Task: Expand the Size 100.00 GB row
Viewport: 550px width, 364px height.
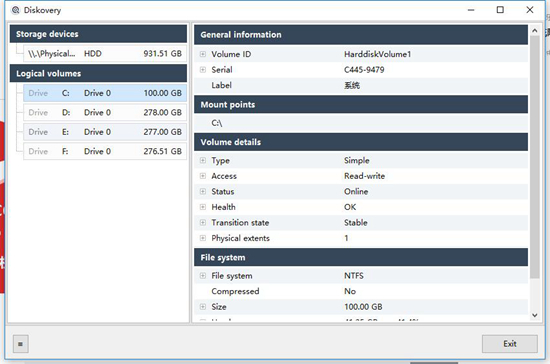Action: coord(203,307)
